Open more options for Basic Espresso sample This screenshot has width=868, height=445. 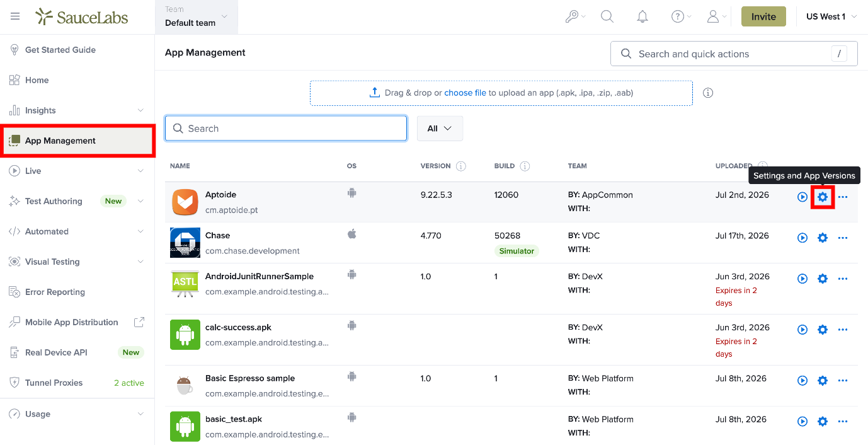point(843,381)
